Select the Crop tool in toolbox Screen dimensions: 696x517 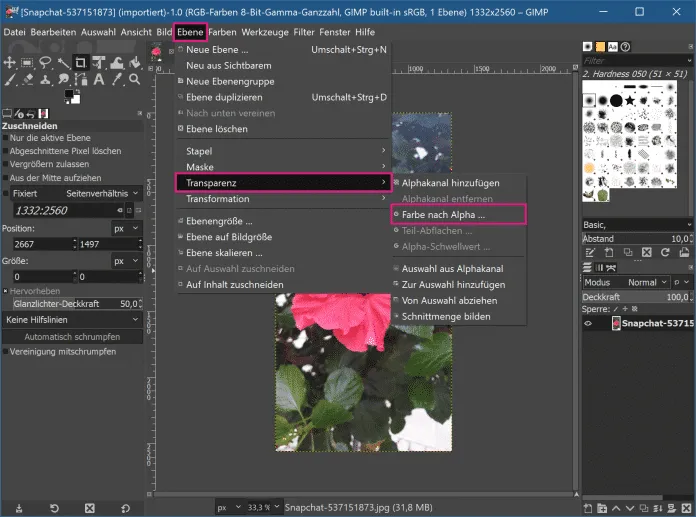78,62
